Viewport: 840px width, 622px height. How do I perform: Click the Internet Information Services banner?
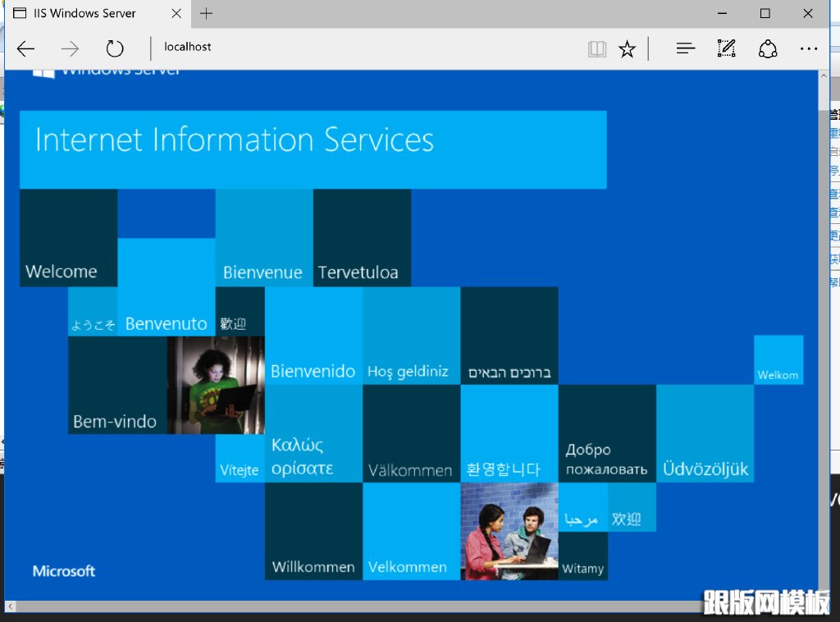pos(313,149)
